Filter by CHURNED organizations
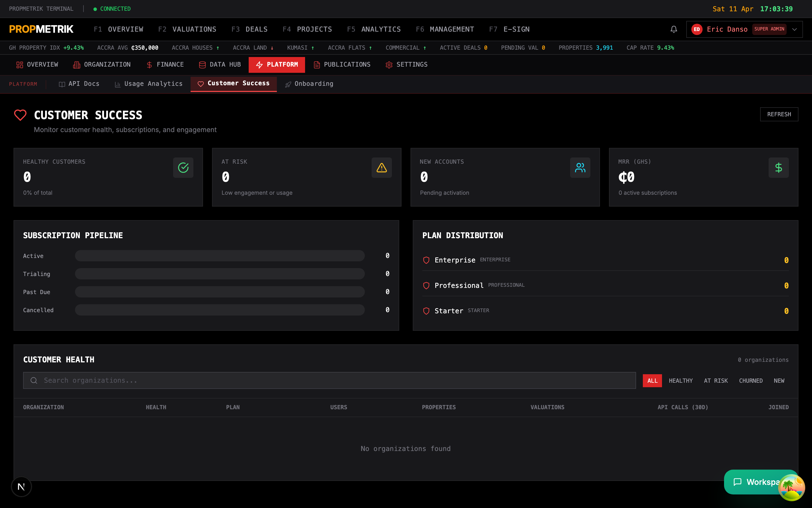 click(x=751, y=381)
